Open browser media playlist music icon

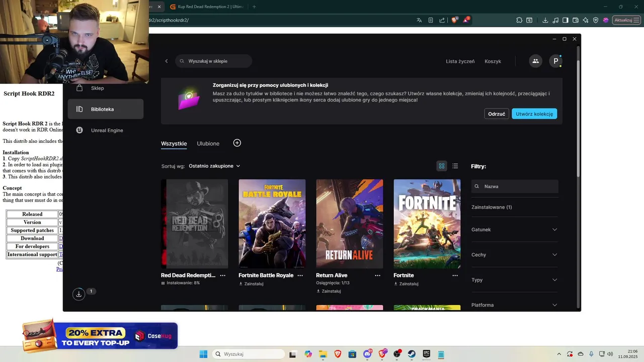[x=555, y=20]
